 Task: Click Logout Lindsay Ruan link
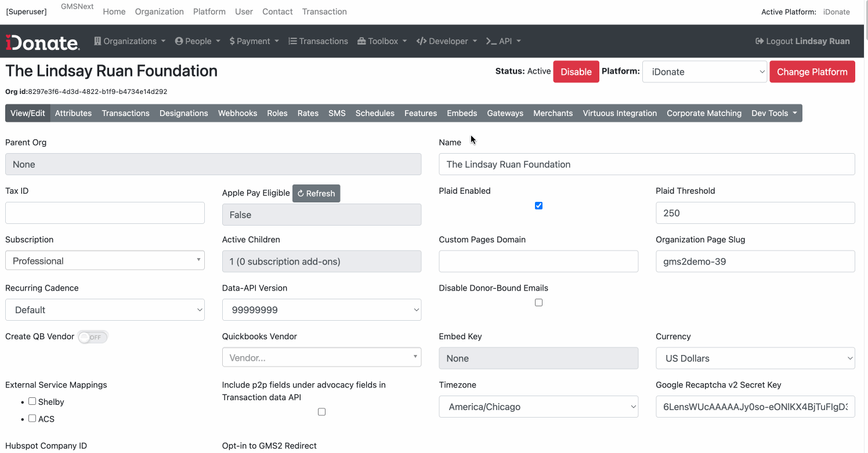click(802, 41)
